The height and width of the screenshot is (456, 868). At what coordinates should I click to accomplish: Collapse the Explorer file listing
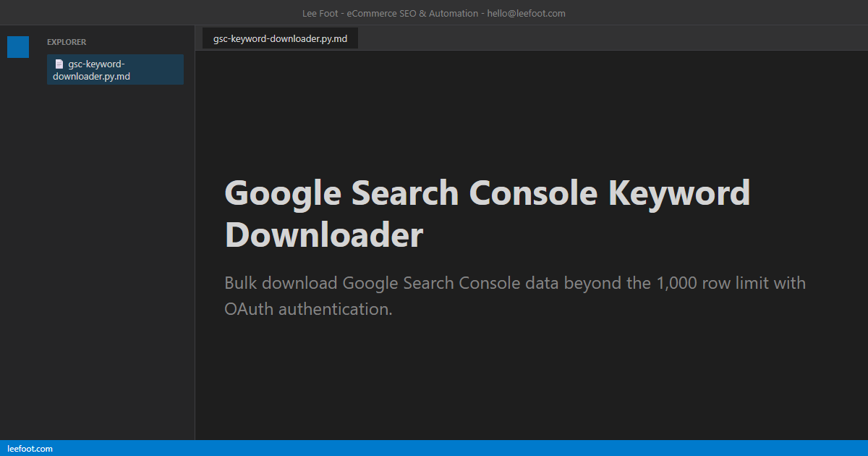click(x=67, y=42)
